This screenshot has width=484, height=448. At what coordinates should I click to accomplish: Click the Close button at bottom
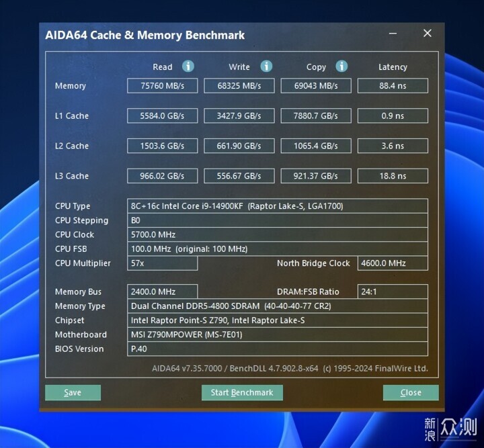pyautogui.click(x=411, y=392)
